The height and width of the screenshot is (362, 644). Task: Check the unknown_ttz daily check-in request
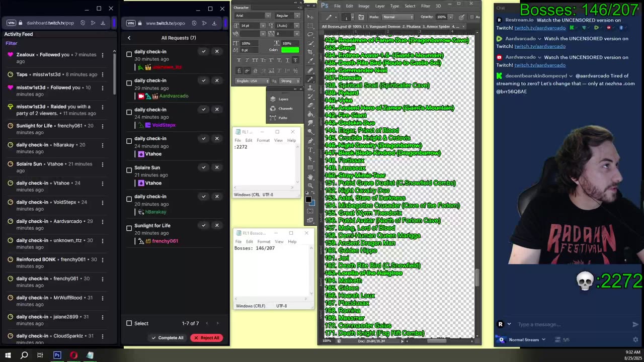[x=129, y=54]
